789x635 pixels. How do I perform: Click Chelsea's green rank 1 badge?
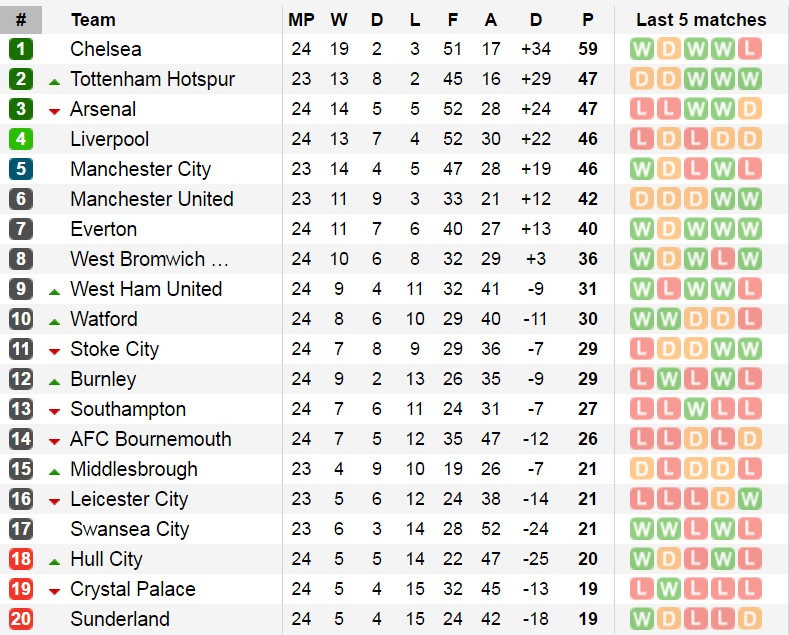[21, 49]
